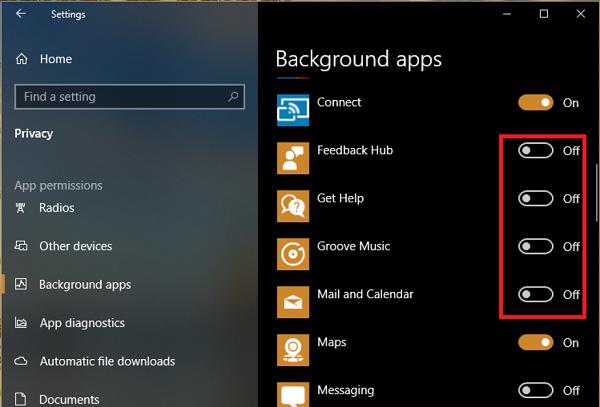Go to Automatic file downloads
The width and height of the screenshot is (600, 407).
point(106,361)
